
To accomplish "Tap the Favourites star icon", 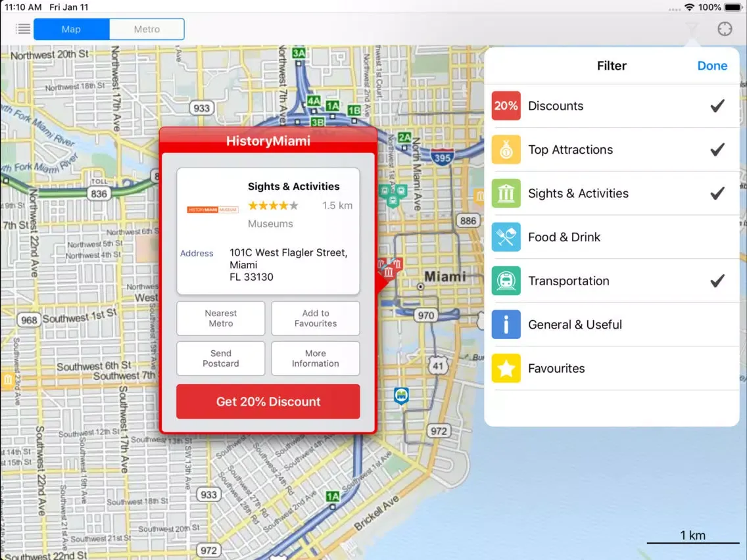I will coord(506,369).
